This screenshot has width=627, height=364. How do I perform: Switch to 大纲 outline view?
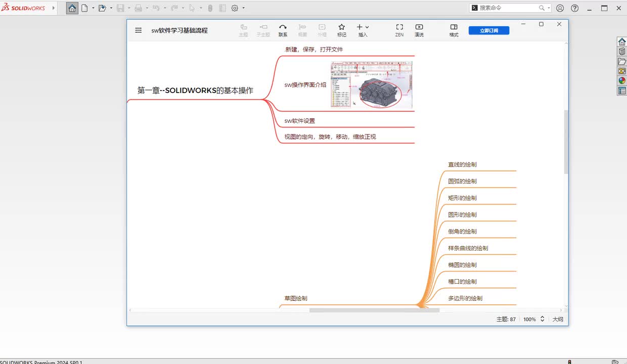pyautogui.click(x=557, y=320)
